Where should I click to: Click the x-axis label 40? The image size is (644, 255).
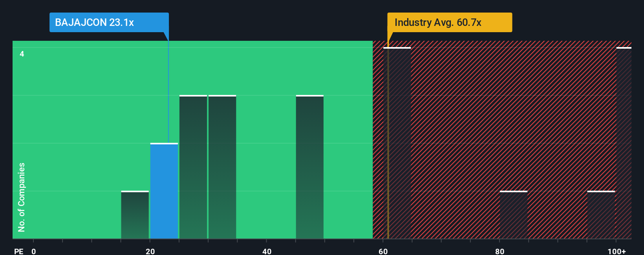[267, 251]
